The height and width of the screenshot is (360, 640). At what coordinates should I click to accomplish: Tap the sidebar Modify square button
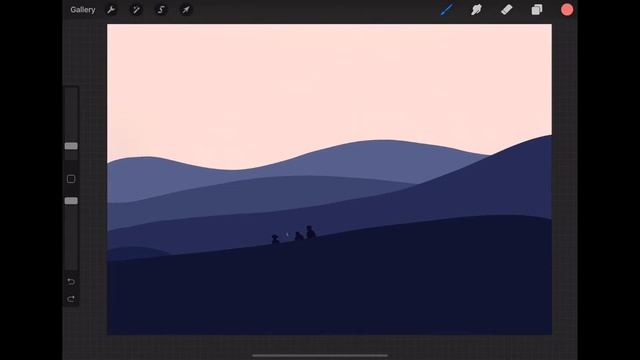(x=71, y=179)
